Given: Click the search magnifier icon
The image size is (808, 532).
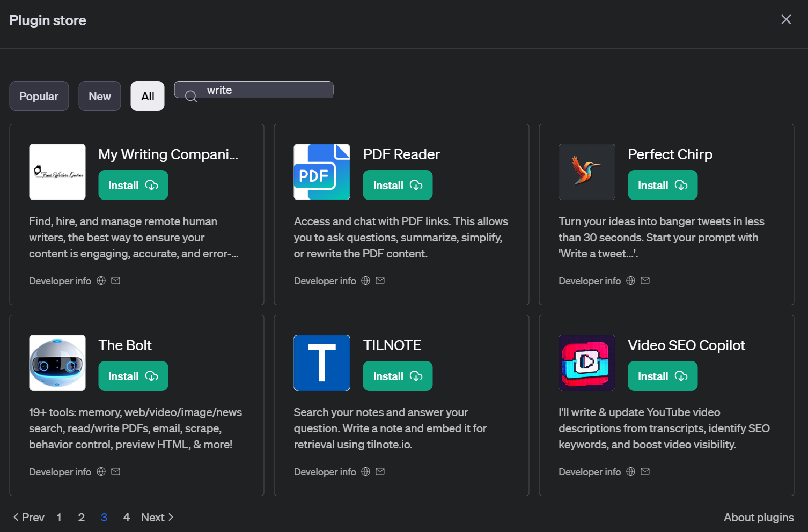Looking at the screenshot, I should coord(190,97).
